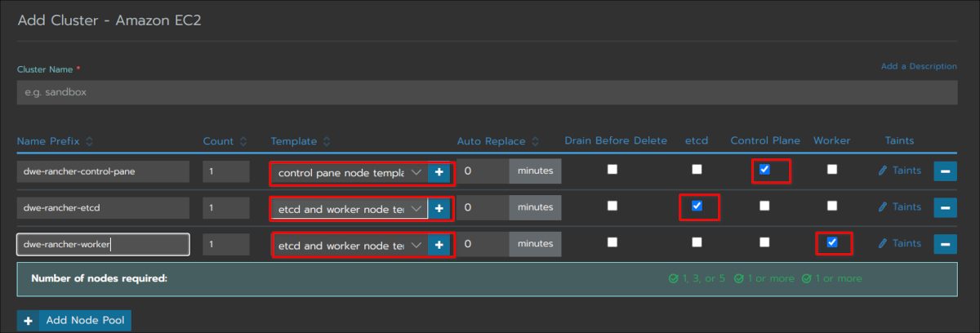Edit Taints for dwe-rancher-control-pane row
This screenshot has height=333, width=980.
click(x=899, y=171)
